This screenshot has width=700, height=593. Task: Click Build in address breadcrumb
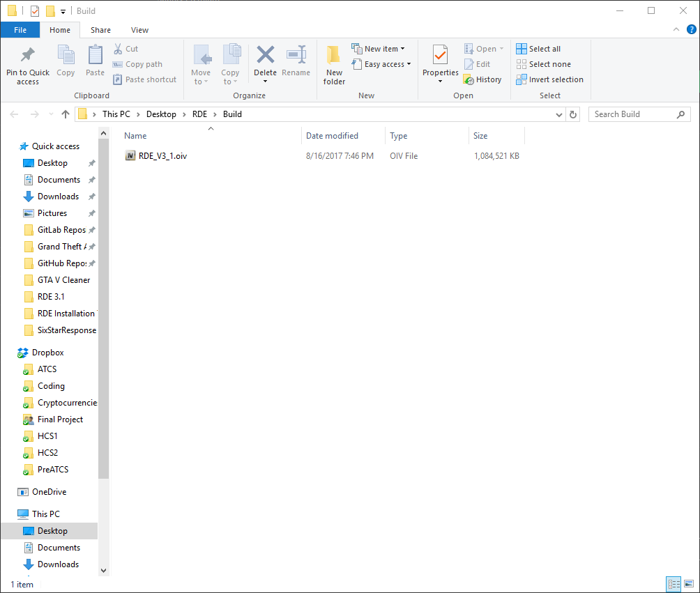tap(232, 114)
